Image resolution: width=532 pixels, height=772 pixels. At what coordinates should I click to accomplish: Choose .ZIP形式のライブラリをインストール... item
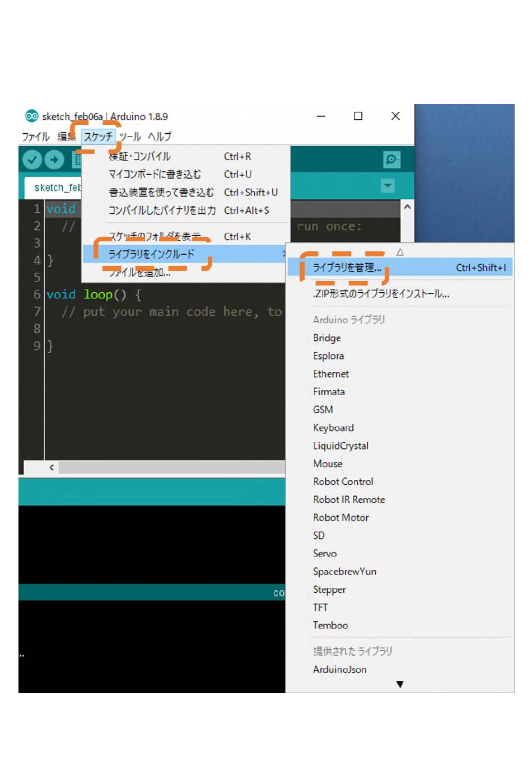[400, 293]
